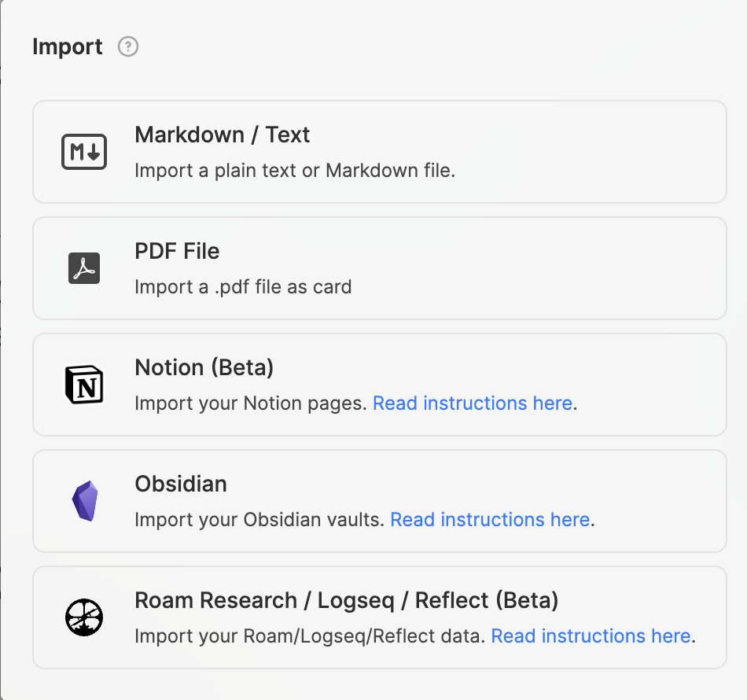Viewport: 747px width, 700px height.
Task: Select the "Obsidian" title text
Action: point(181,484)
